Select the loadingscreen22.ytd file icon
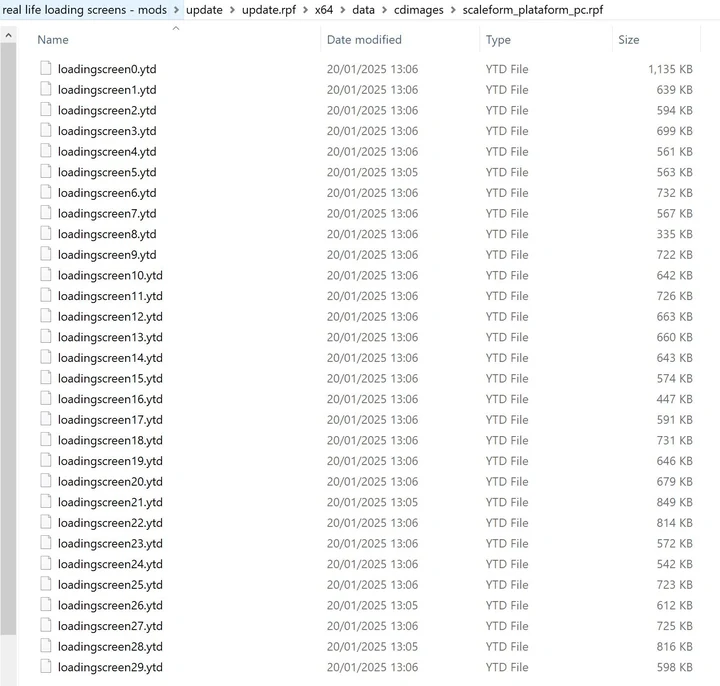The height and width of the screenshot is (686, 720). pyautogui.click(x=45, y=523)
